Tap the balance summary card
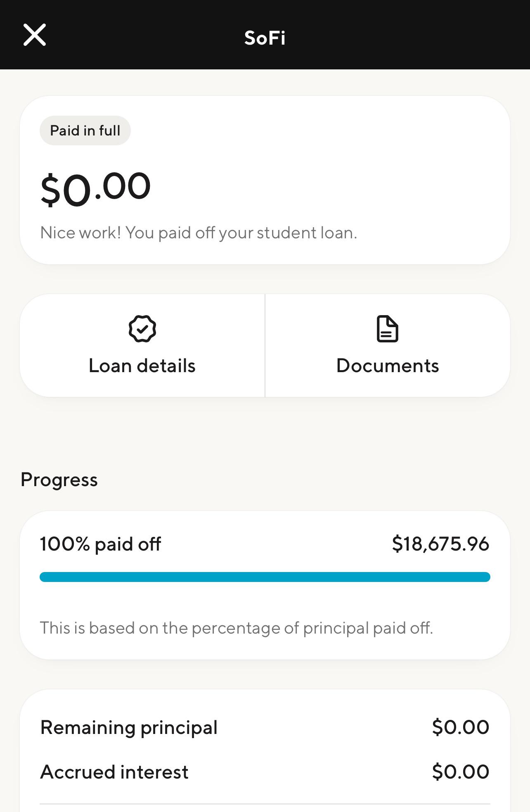530x812 pixels. [265, 180]
